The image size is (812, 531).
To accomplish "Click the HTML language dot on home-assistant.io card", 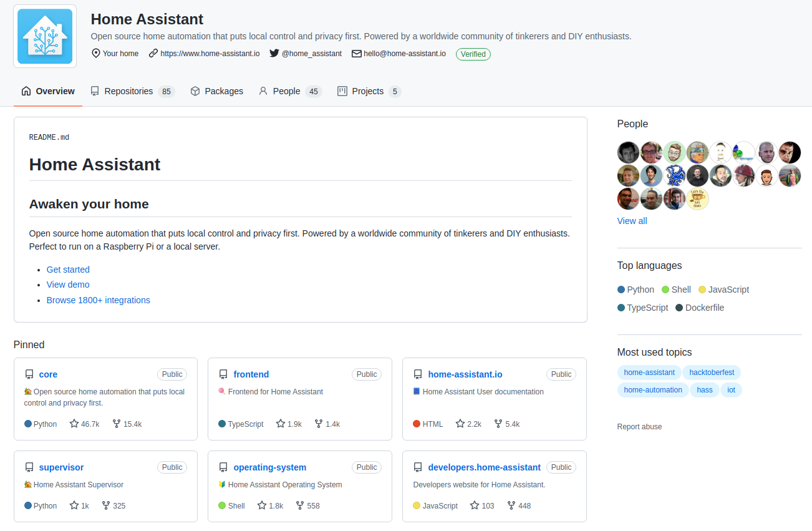I will click(x=417, y=424).
